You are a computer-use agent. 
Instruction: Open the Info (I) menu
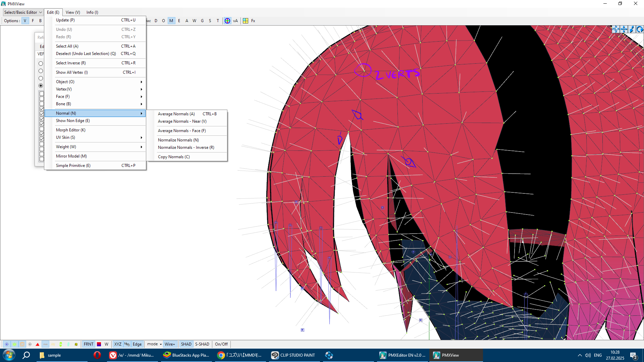pyautogui.click(x=92, y=12)
